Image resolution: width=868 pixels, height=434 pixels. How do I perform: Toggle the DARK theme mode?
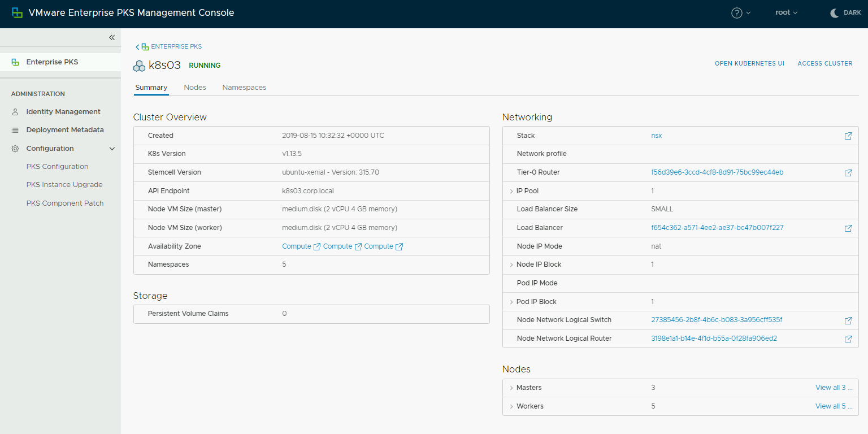pos(845,13)
